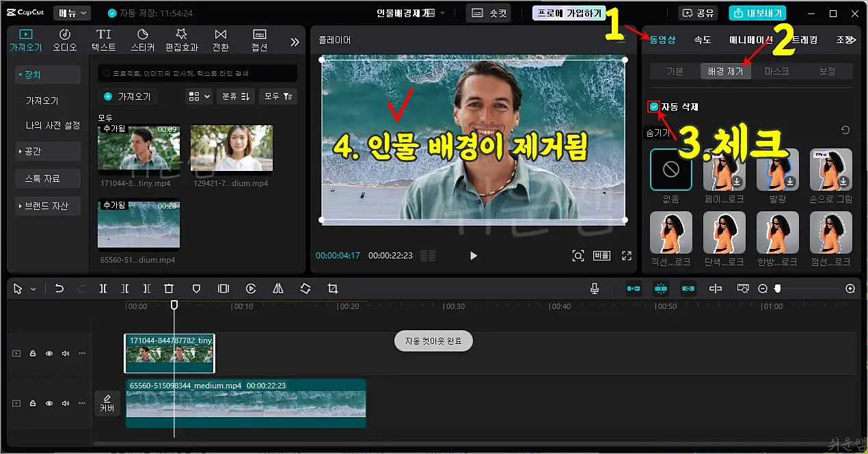This screenshot has width=868, height=454.
Task: Uncheck the 자동 삭제 checkbox
Action: 654,107
